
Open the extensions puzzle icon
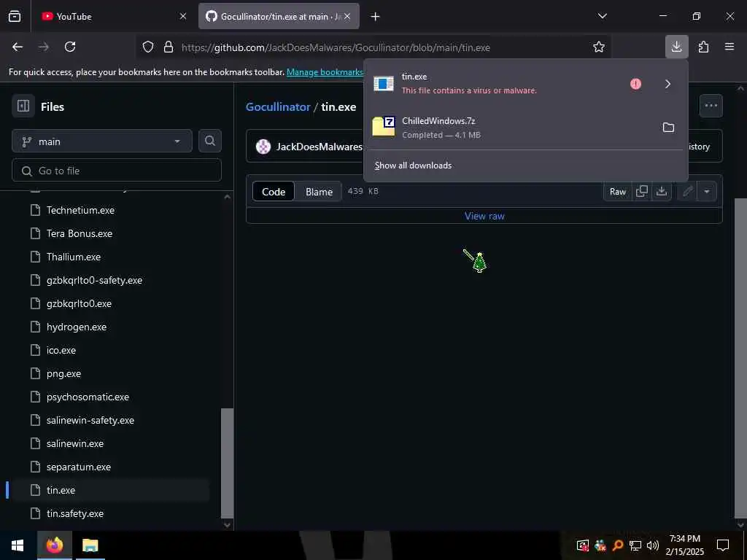pyautogui.click(x=703, y=47)
